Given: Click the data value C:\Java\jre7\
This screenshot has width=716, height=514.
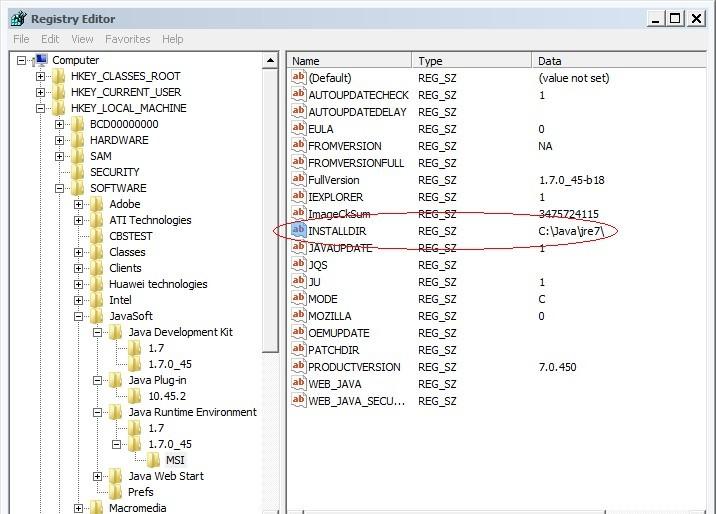Looking at the screenshot, I should pos(571,231).
